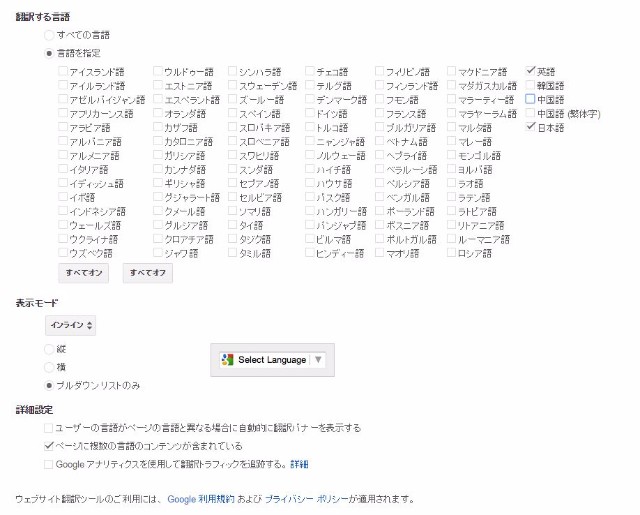Toggle Google アナリティクス tracking checkbox

tap(49, 465)
